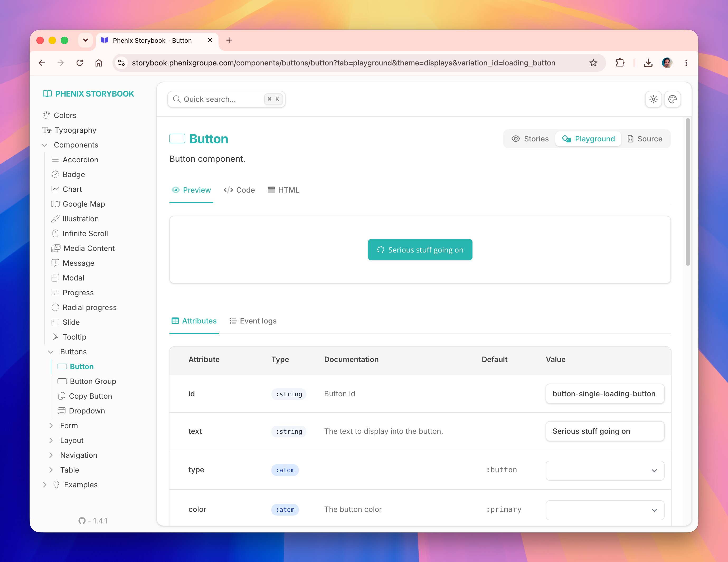This screenshot has width=728, height=562.
Task: Open the browser home page
Action: 99,63
